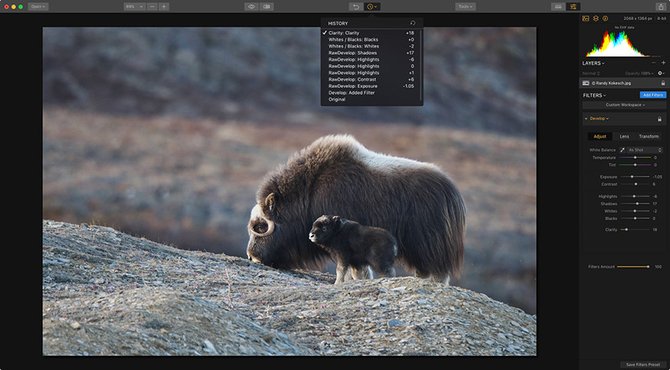This screenshot has width=670, height=370.
Task: Open the Develop filter name menu
Action: point(599,119)
